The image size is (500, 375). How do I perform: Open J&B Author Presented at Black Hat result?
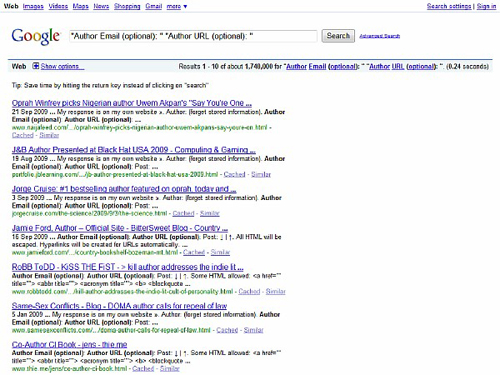tap(134, 150)
